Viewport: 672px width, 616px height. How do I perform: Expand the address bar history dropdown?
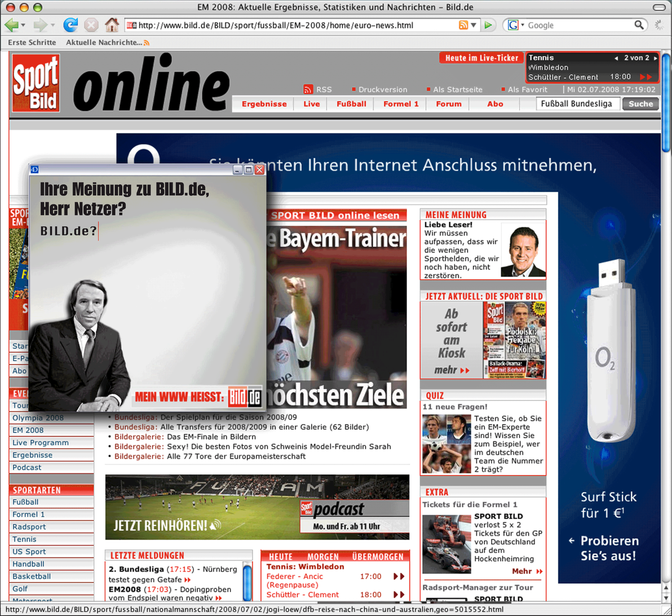tap(473, 25)
